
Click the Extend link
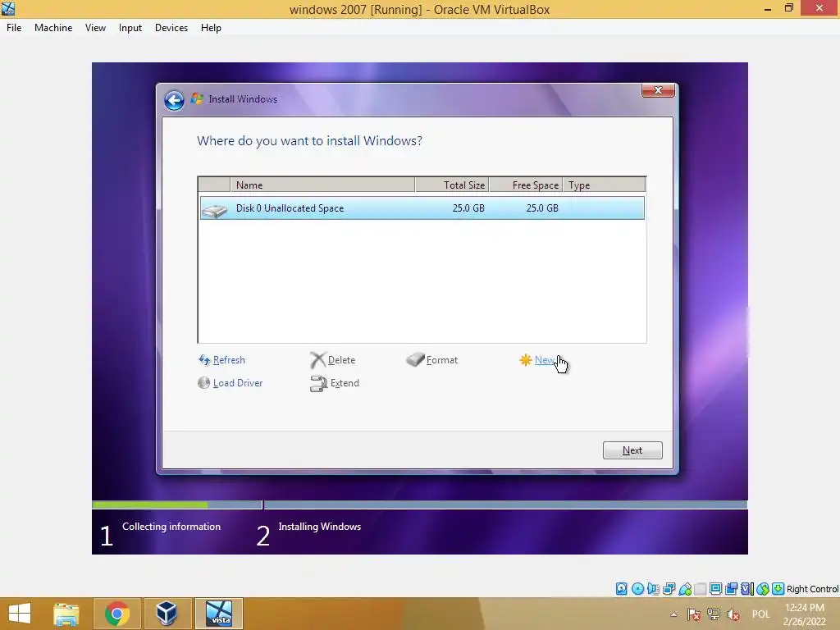coord(345,383)
